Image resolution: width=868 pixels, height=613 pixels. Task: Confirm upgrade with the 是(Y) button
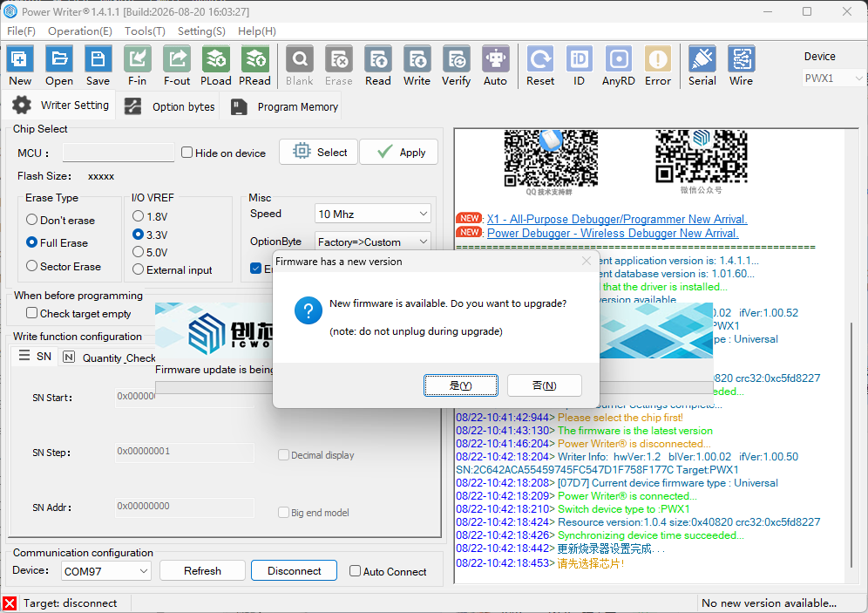pyautogui.click(x=460, y=385)
